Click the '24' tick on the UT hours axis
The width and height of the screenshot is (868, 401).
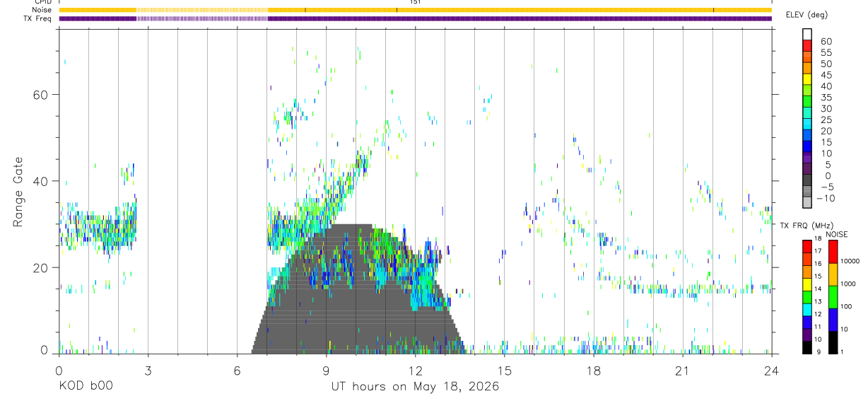(771, 370)
